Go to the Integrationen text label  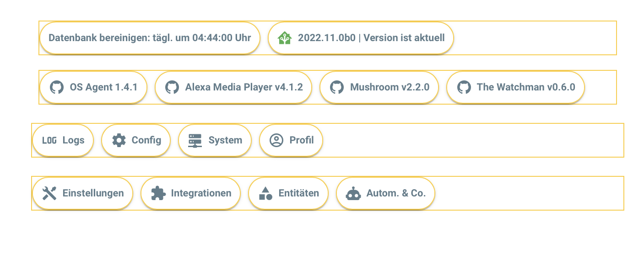[201, 193]
